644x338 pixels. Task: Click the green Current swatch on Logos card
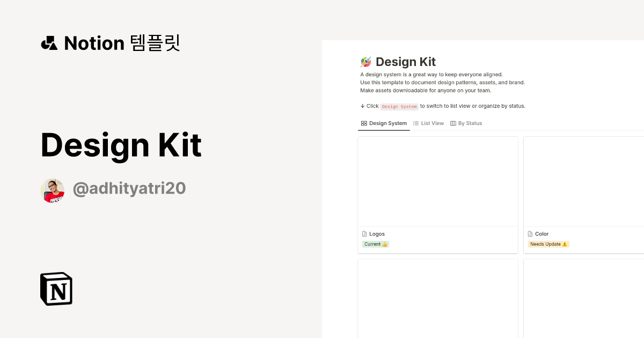[x=375, y=244]
